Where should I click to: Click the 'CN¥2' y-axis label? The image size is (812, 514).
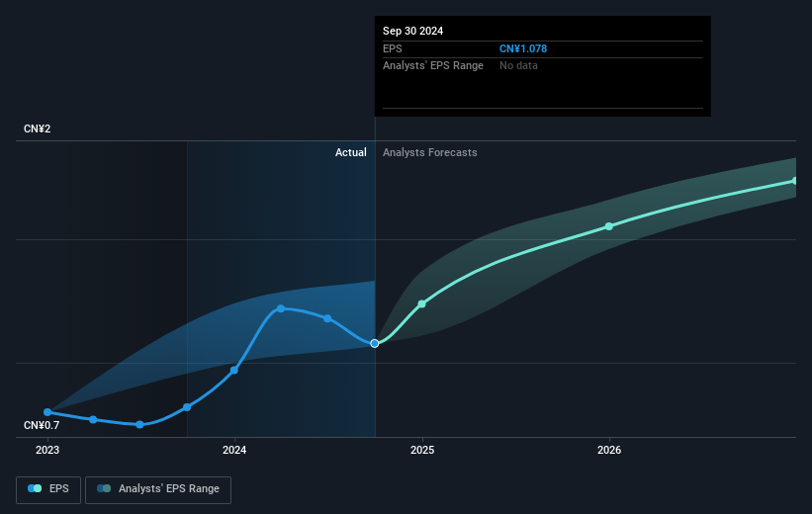pos(38,128)
